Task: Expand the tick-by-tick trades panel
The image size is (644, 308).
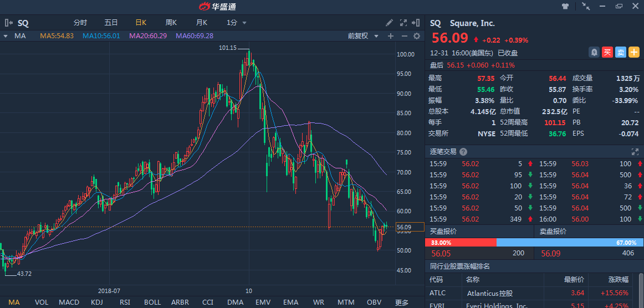Action: pyautogui.click(x=635, y=152)
